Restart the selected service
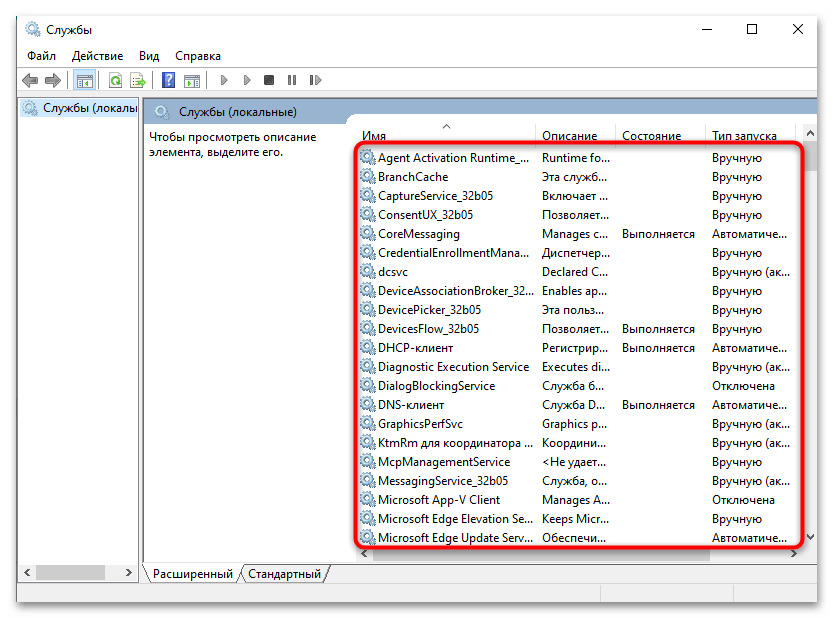833x618 pixels. pyautogui.click(x=314, y=80)
